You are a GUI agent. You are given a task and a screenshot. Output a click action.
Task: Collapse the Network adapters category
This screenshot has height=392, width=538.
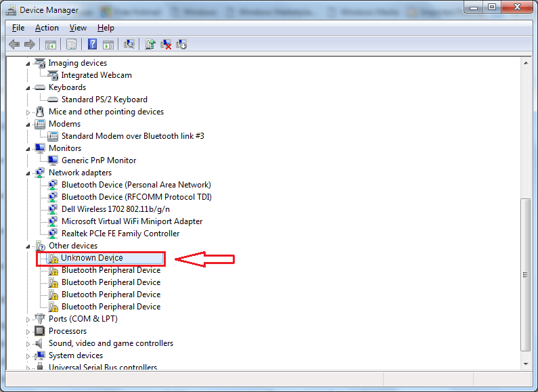tap(28, 173)
